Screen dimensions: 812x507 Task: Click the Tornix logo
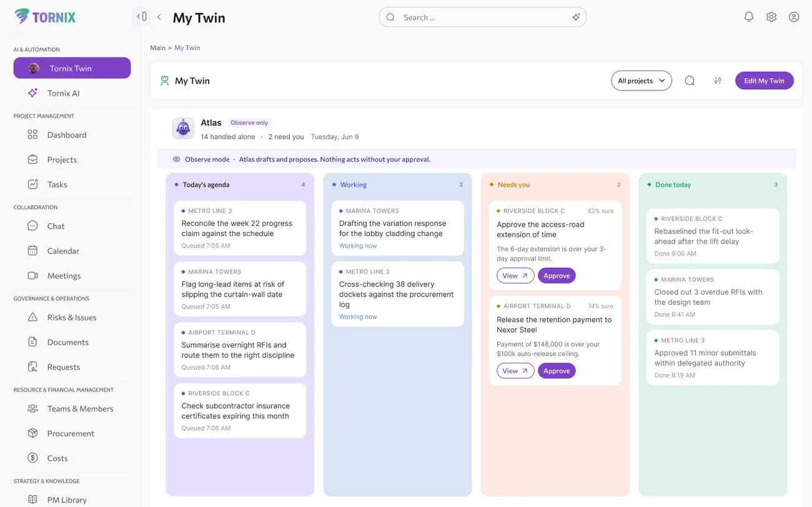(45, 17)
